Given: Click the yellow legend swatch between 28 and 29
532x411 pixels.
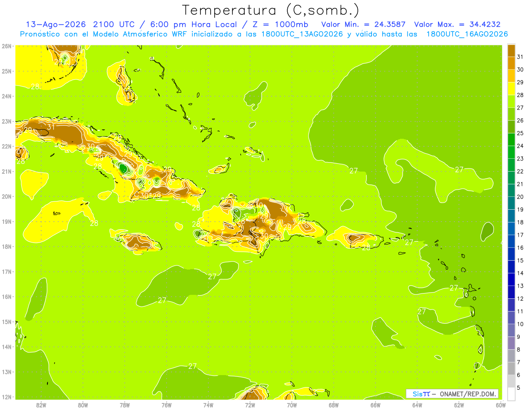Looking at the screenshot, I should pos(511,88).
